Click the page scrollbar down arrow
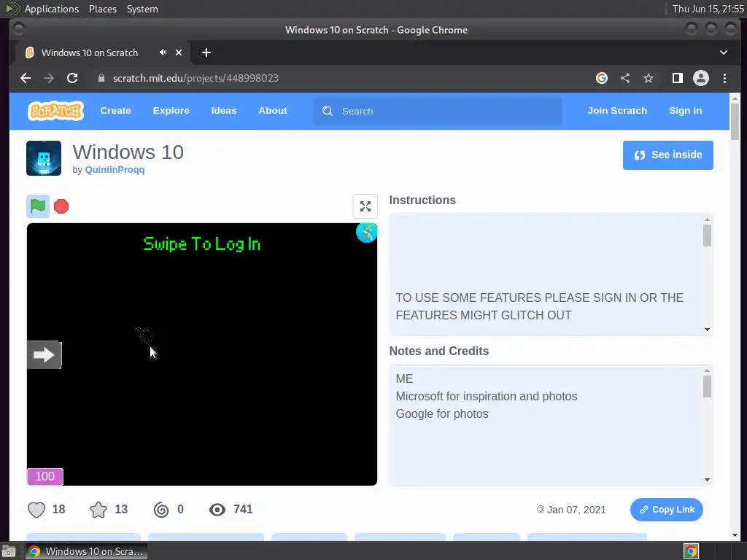 click(x=735, y=536)
